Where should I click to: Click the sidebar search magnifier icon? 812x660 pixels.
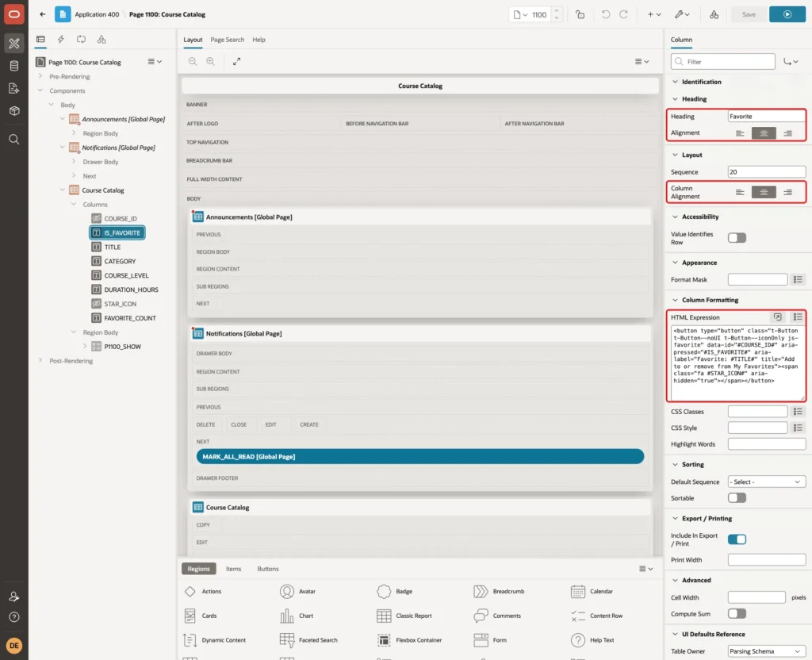(14, 140)
